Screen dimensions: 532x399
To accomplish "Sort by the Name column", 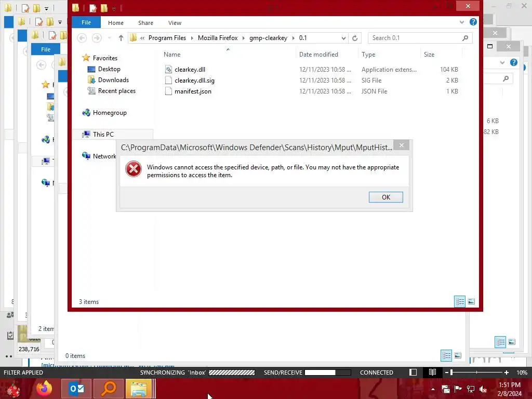I will tap(172, 54).
